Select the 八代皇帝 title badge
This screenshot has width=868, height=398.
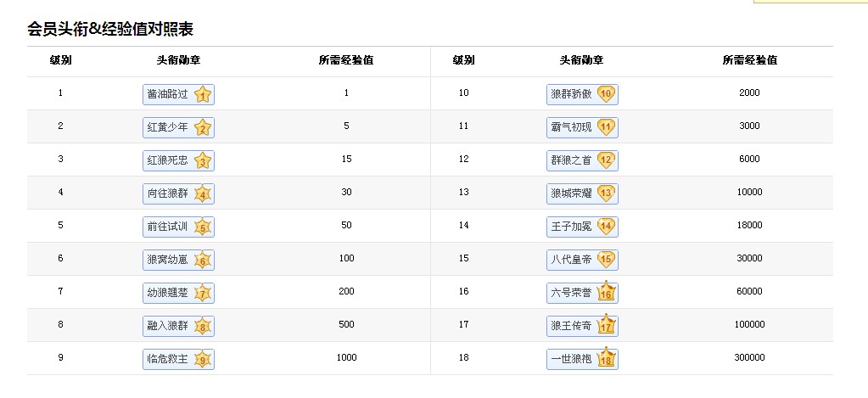[582, 260]
